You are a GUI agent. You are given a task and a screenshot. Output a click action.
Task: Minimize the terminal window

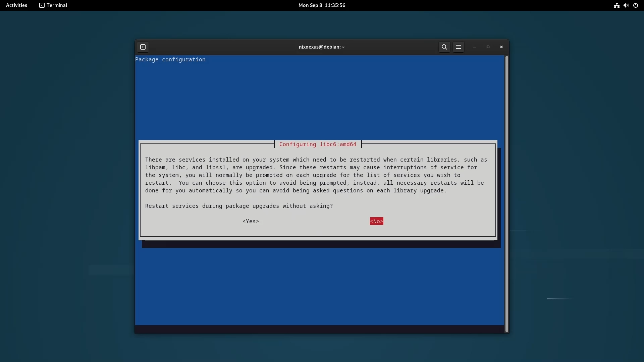[475, 47]
